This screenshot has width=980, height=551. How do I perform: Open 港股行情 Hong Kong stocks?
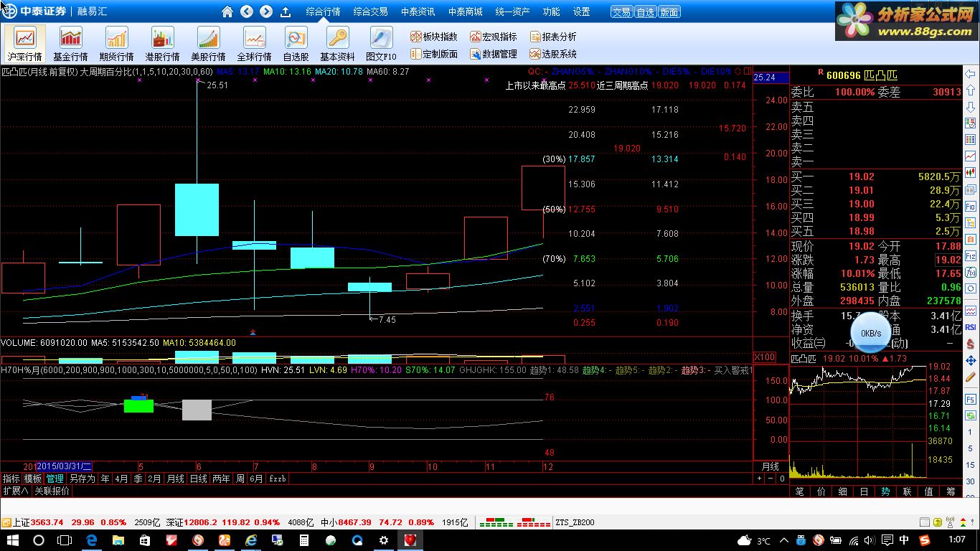(162, 43)
